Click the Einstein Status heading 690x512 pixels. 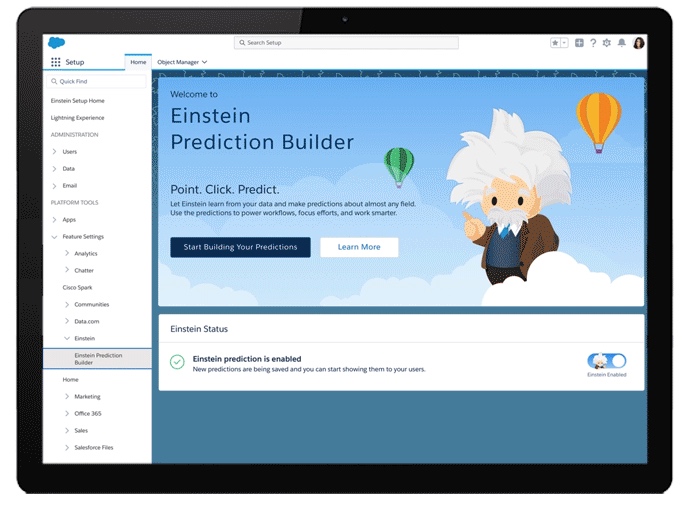point(199,329)
